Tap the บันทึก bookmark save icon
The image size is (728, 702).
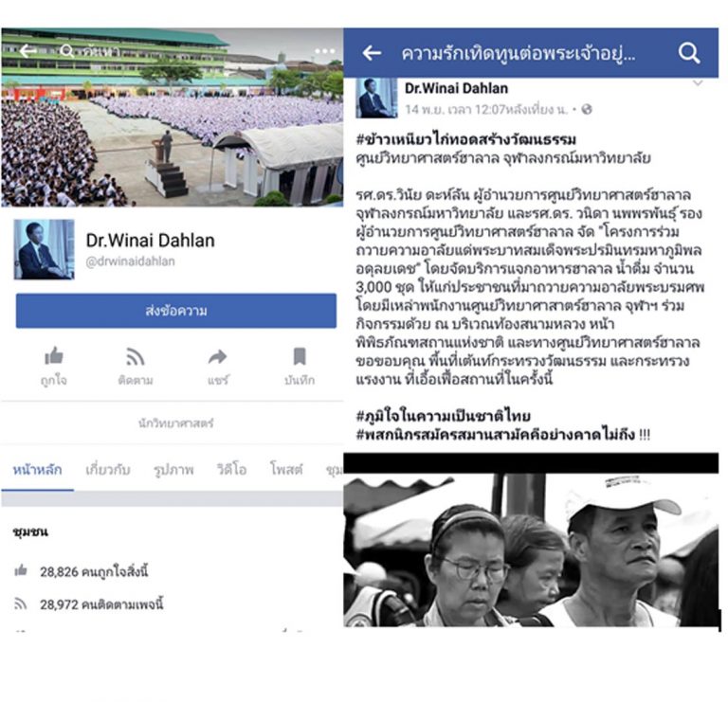[300, 356]
